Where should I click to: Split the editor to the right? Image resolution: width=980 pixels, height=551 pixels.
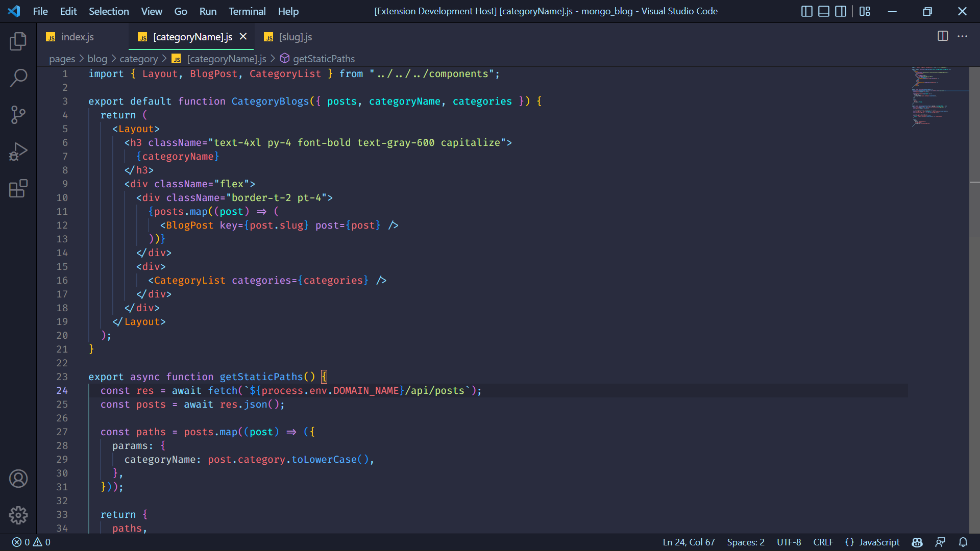(x=943, y=36)
